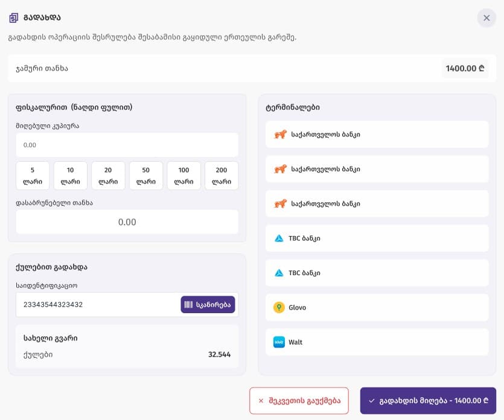Screen dimensions: 504x420
Task: Select the first TBC ბანკი terminal icon
Action: (x=278, y=238)
